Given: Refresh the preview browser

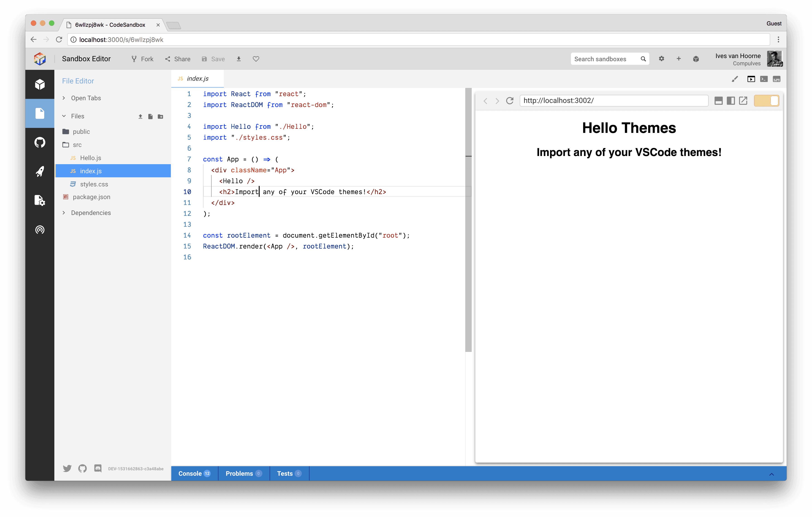Looking at the screenshot, I should pyautogui.click(x=510, y=100).
